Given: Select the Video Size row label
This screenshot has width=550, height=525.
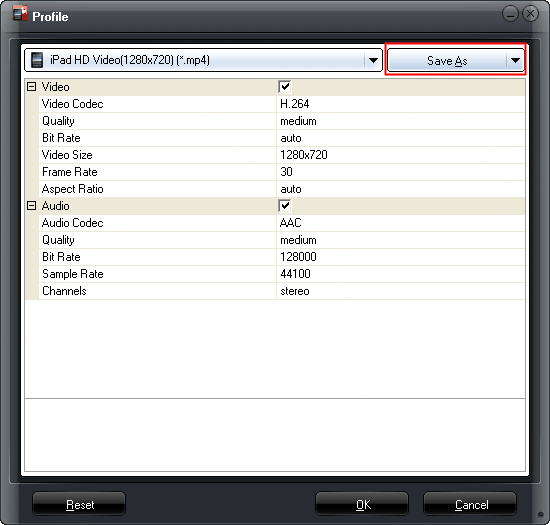Looking at the screenshot, I should [67, 155].
